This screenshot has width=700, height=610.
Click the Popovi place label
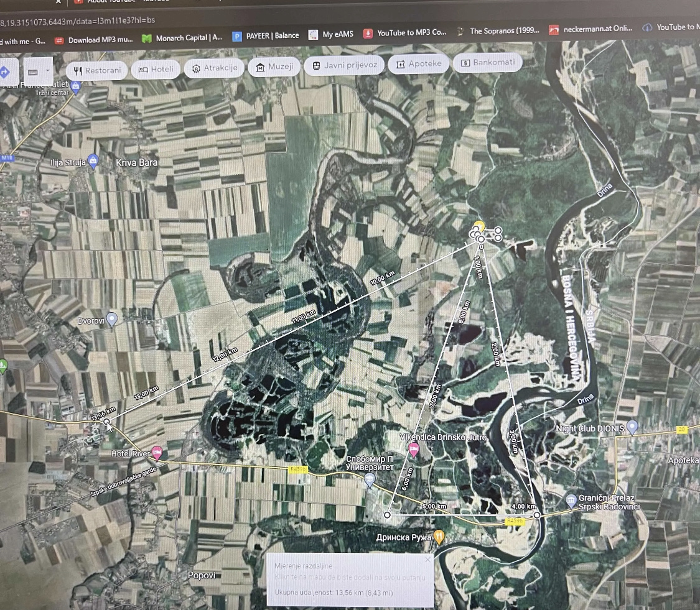pyautogui.click(x=202, y=575)
